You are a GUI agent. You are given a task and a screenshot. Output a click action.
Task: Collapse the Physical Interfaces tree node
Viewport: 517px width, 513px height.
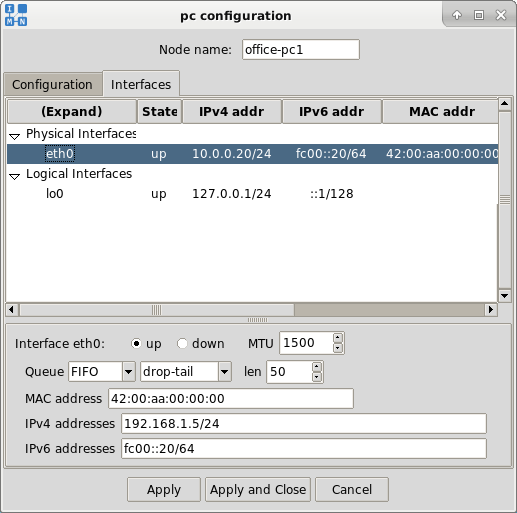point(14,136)
